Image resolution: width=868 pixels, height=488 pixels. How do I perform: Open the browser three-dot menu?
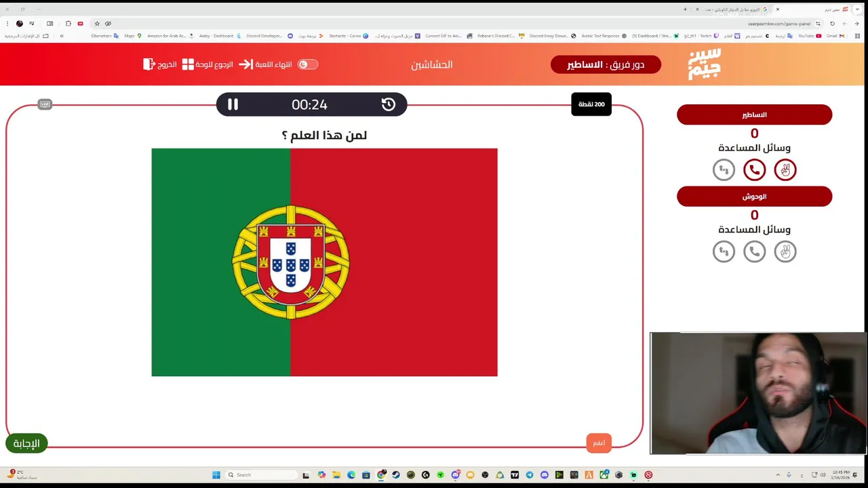[x=6, y=23]
